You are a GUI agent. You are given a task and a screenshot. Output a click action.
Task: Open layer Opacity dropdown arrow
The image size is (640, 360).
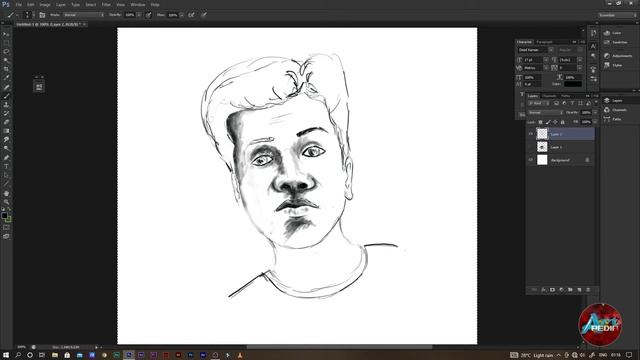(595, 112)
